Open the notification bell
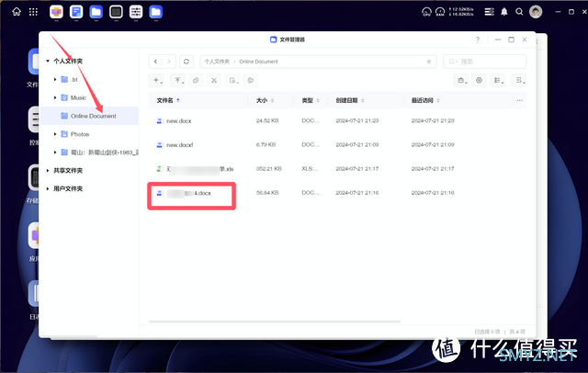Screen dimensions: 588x373 coord(504,12)
